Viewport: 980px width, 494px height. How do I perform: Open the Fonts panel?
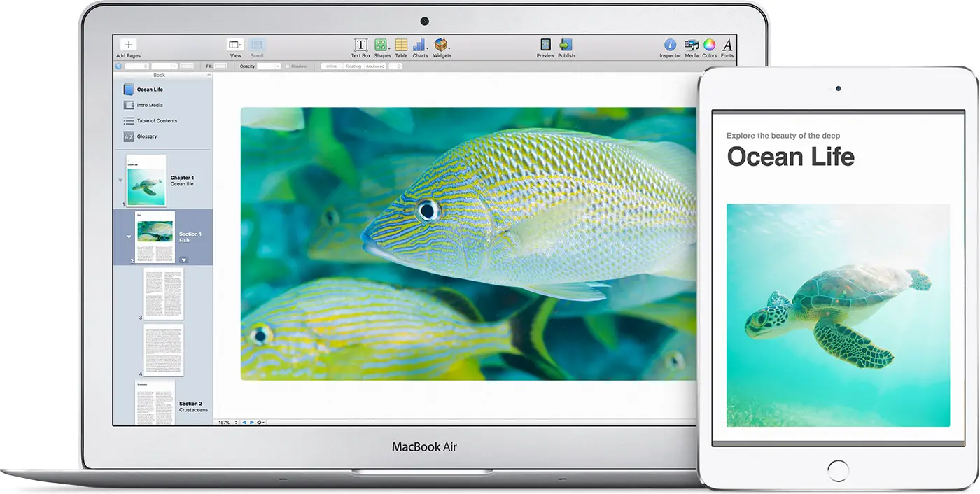727,45
